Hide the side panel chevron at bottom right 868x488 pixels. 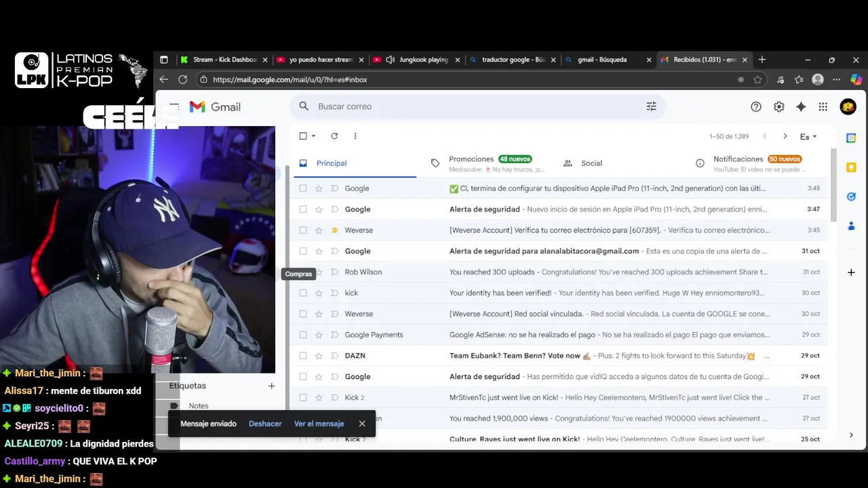(851, 435)
